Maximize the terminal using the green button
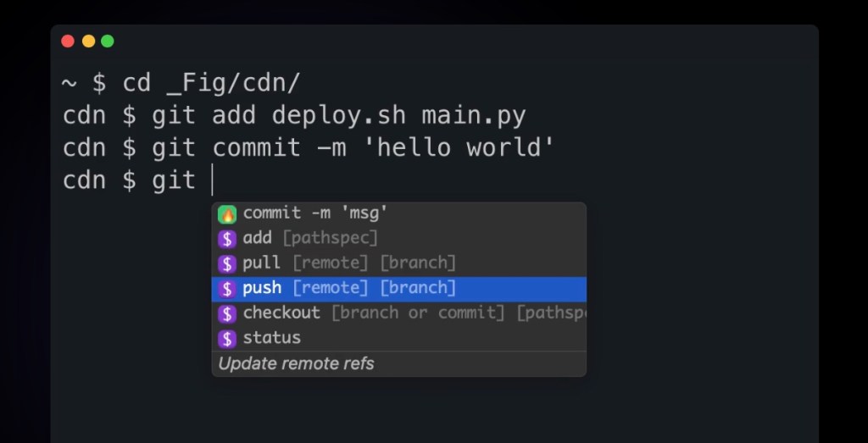868x443 pixels. (x=108, y=41)
